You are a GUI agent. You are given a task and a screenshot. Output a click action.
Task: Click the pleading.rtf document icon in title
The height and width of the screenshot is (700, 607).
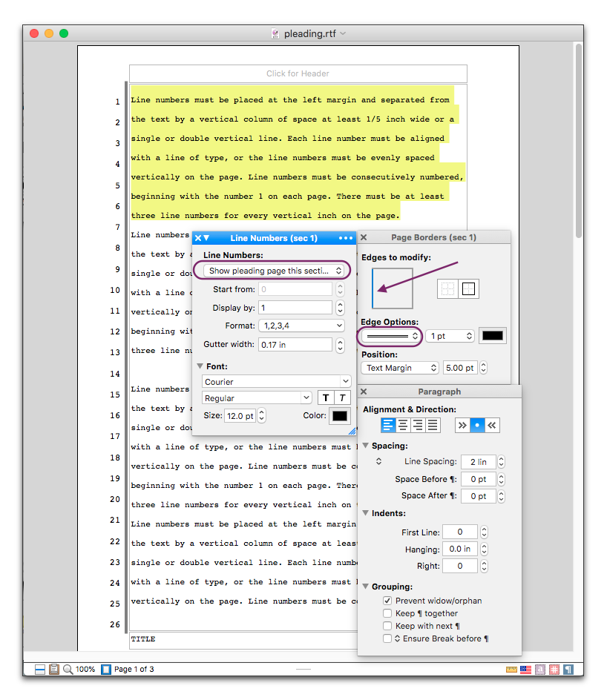point(275,33)
